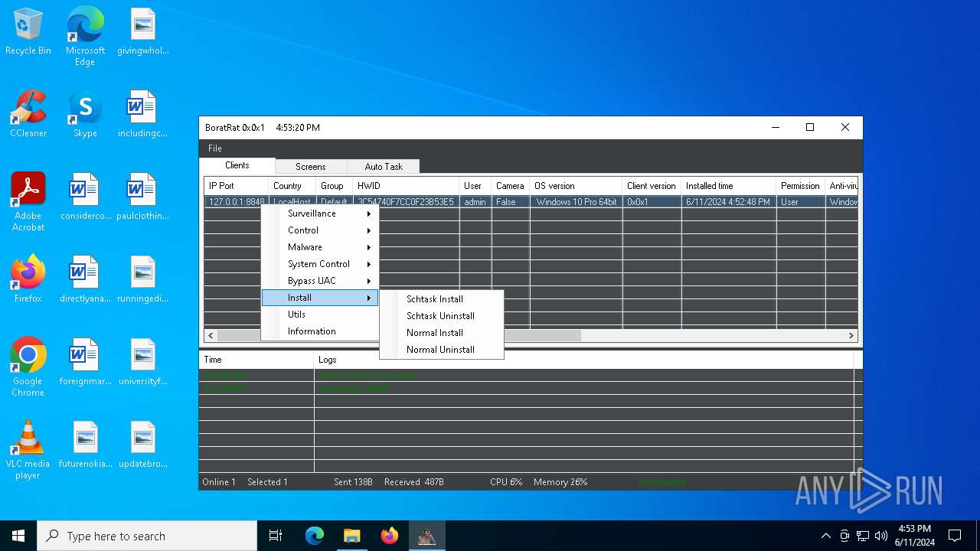Select the includingc... Word document icon
980x551 pixels.
pos(142,114)
